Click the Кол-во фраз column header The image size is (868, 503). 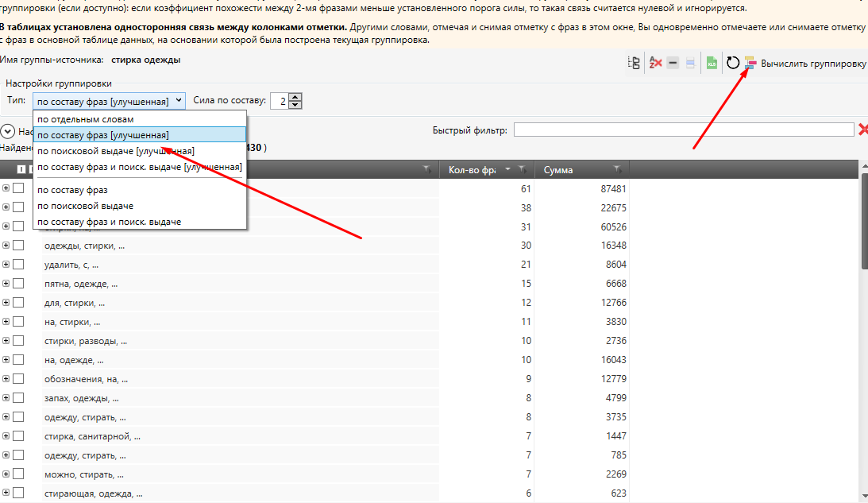coord(472,170)
